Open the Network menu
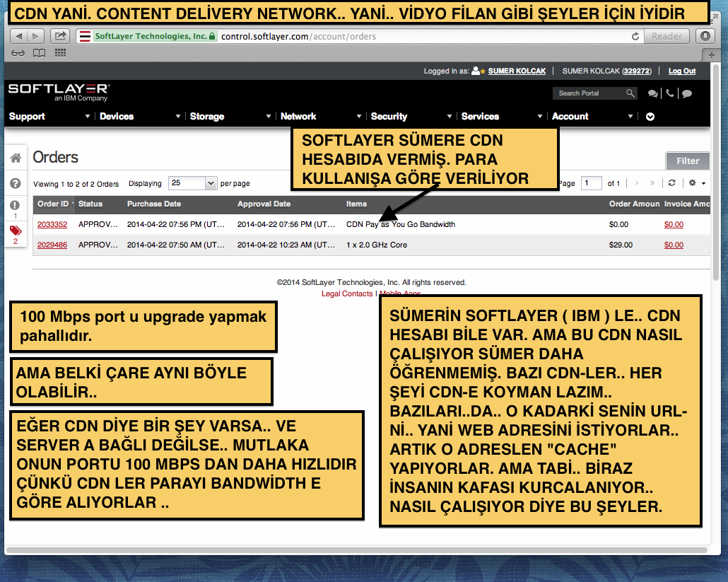Image resolution: width=728 pixels, height=582 pixels. click(298, 117)
